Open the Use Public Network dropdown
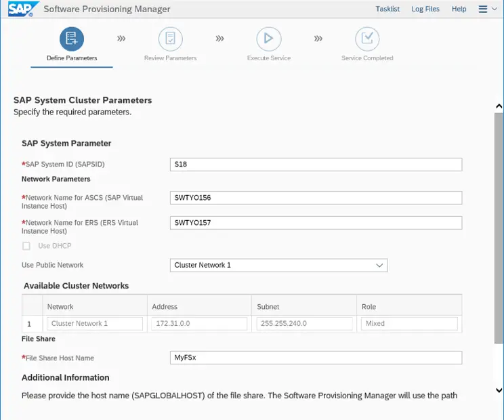The height and width of the screenshot is (420, 504). [x=278, y=266]
